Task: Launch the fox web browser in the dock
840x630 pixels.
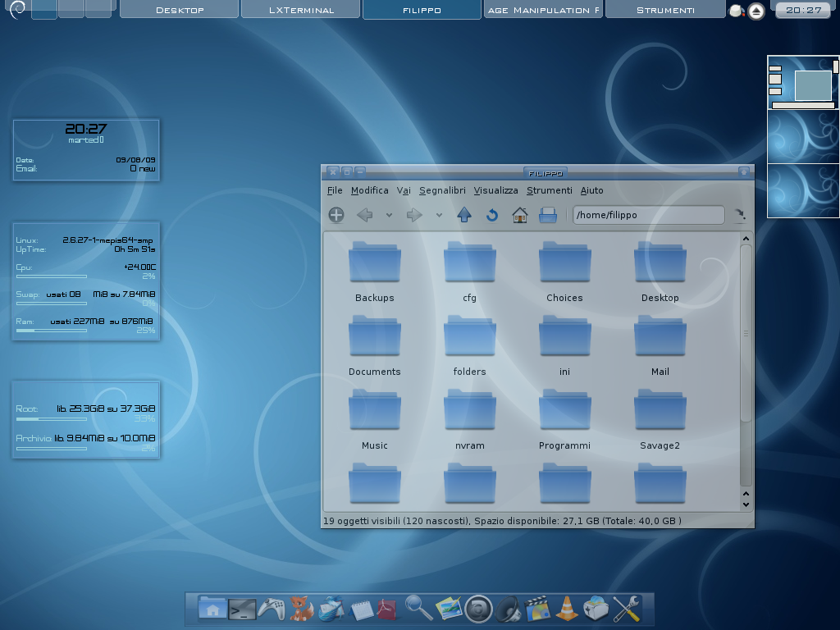Action: tap(301, 609)
